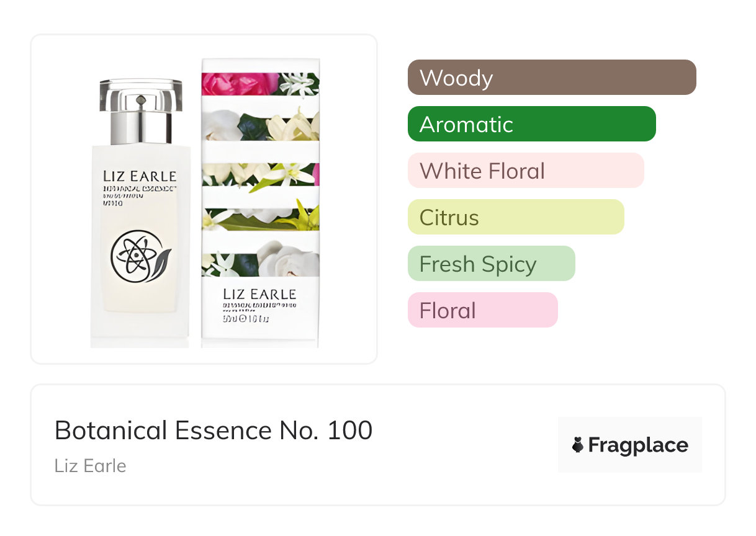Select the green Aromatic accord bar
This screenshot has height=536, width=756.
[x=531, y=124]
